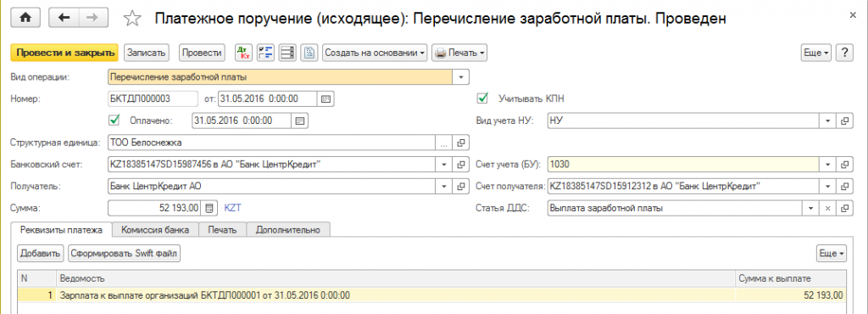The width and height of the screenshot is (868, 314).
Task: Open help with the question mark button
Action: 844,53
